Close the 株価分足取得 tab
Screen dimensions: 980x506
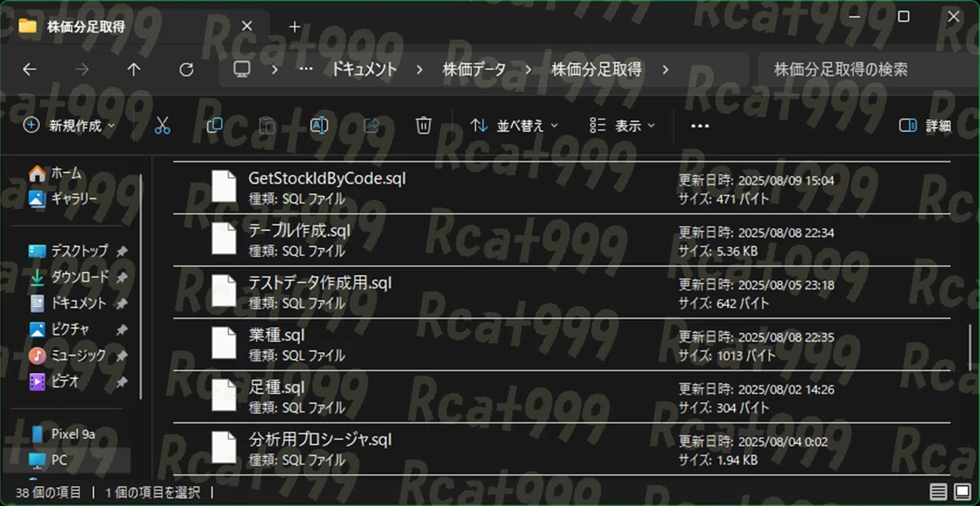tap(247, 26)
